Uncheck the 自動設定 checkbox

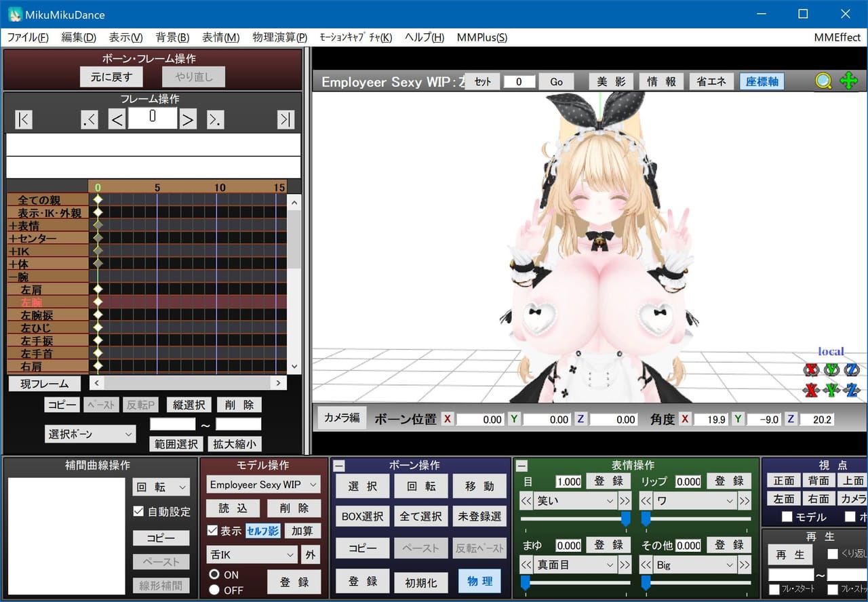(x=138, y=511)
